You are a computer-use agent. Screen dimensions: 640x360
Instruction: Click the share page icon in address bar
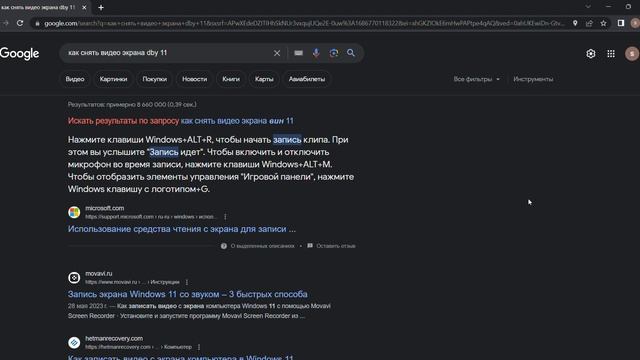(589, 23)
